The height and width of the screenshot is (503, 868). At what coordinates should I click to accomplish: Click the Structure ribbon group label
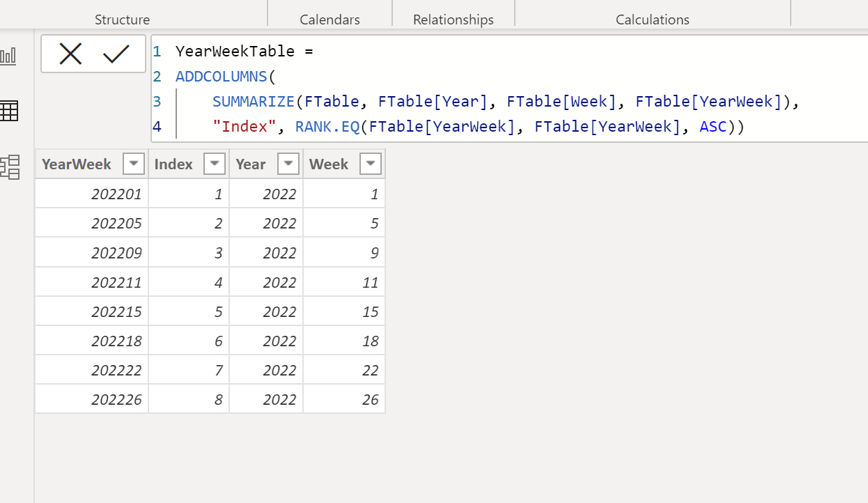tap(122, 20)
